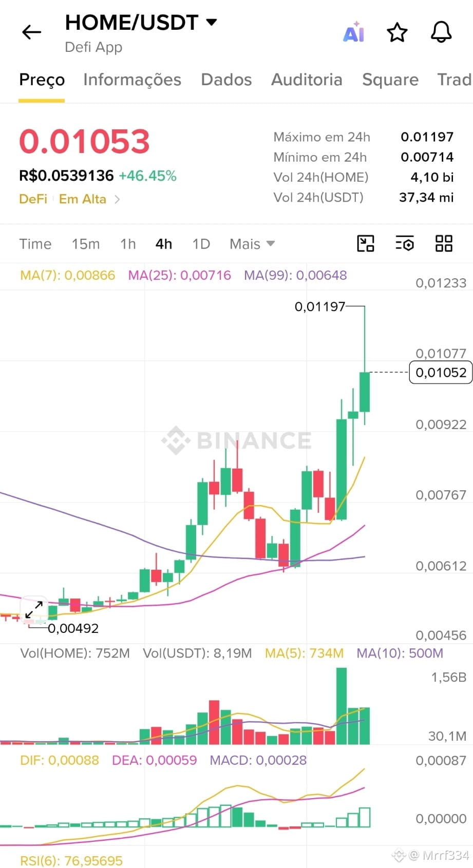Click the R$0.0539136 converted price
The width and height of the screenshot is (473, 868).
(x=66, y=176)
